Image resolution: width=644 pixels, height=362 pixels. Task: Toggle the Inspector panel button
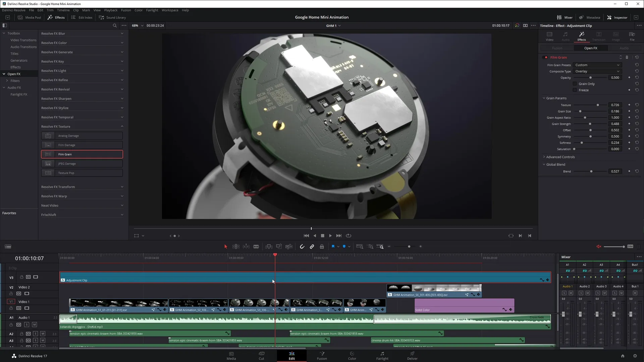[x=617, y=17]
